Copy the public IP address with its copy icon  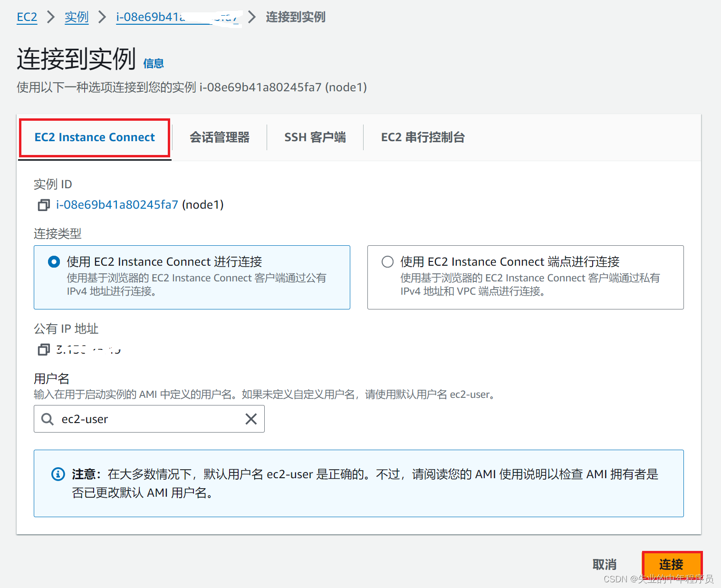click(x=43, y=350)
